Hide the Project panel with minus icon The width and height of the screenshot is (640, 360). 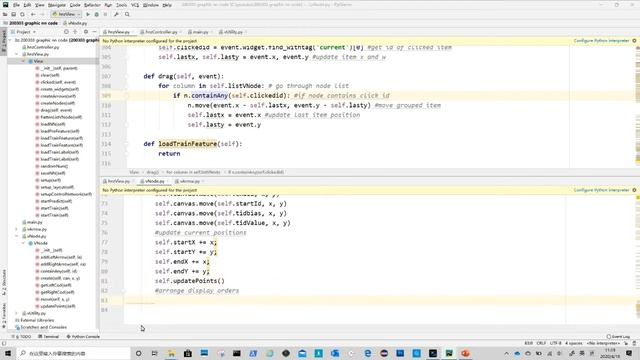(94, 32)
